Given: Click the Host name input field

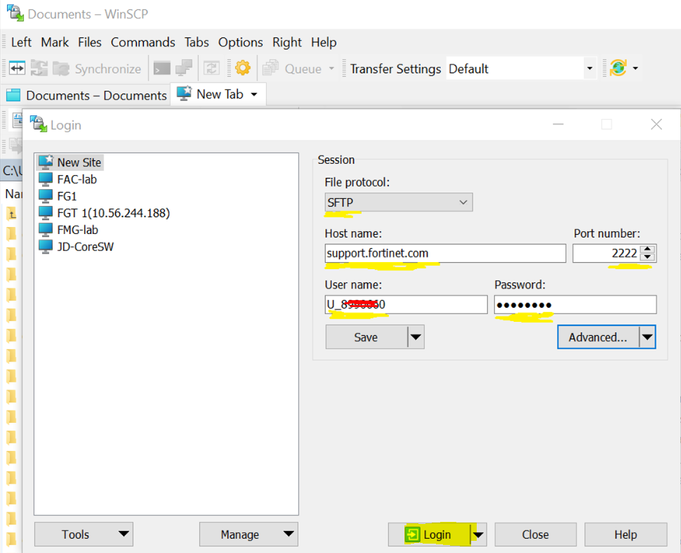Looking at the screenshot, I should point(445,253).
